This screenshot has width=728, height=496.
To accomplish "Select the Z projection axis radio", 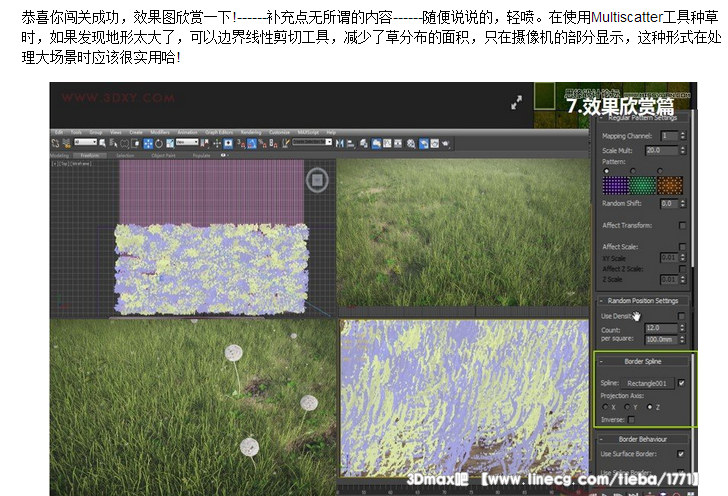I will pyautogui.click(x=650, y=407).
